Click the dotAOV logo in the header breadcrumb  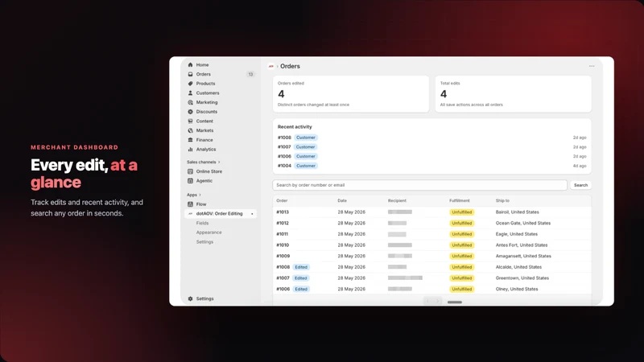(271, 66)
